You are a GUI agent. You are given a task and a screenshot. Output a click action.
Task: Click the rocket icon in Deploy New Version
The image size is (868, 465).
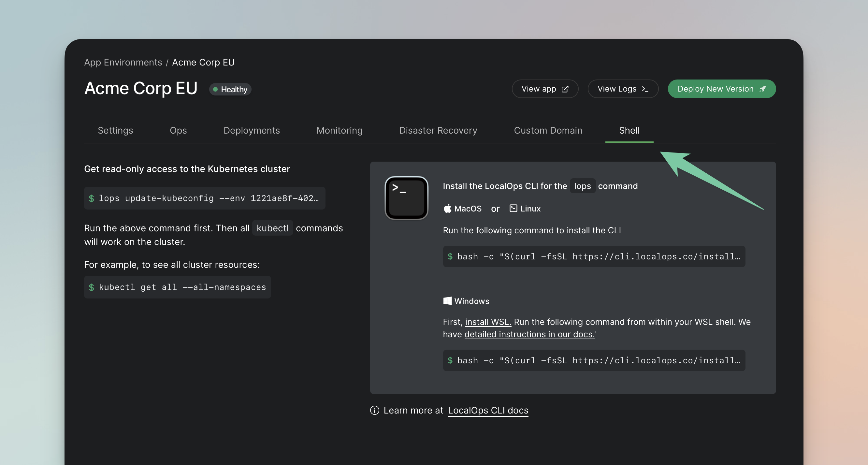[762, 89]
